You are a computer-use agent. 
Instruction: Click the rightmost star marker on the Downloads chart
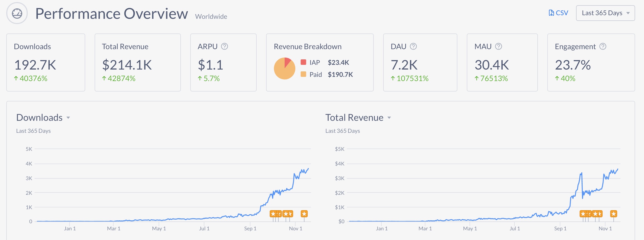(x=304, y=214)
